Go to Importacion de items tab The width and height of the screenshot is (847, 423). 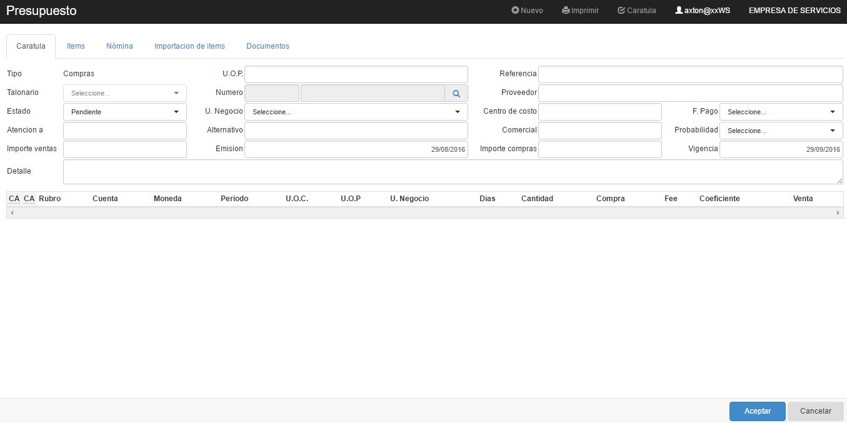189,46
